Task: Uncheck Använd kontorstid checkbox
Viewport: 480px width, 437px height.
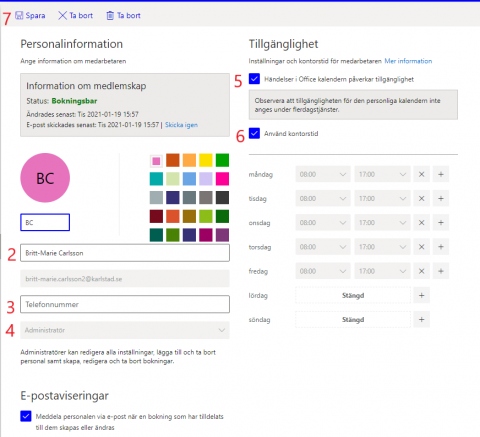Action: pos(254,133)
